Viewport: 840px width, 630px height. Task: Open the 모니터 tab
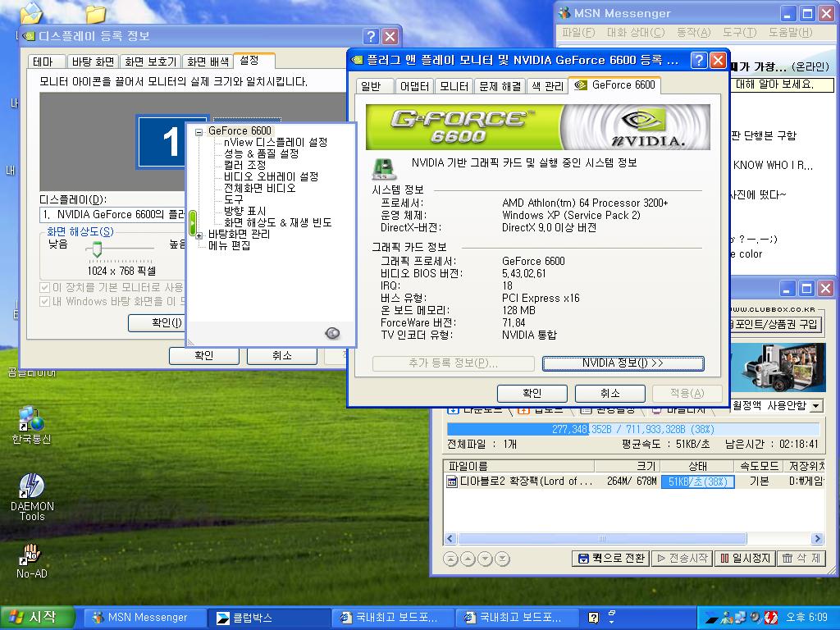click(454, 85)
